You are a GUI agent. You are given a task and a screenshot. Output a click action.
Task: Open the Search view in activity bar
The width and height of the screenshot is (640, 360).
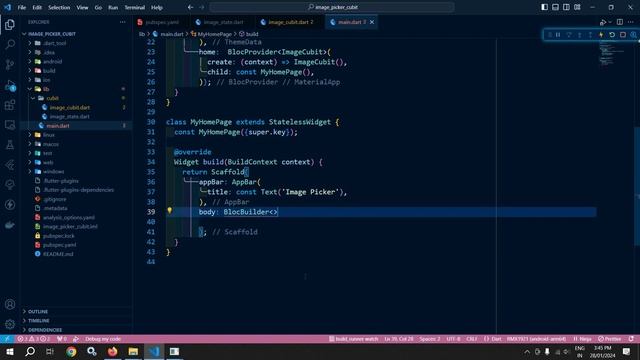10,44
